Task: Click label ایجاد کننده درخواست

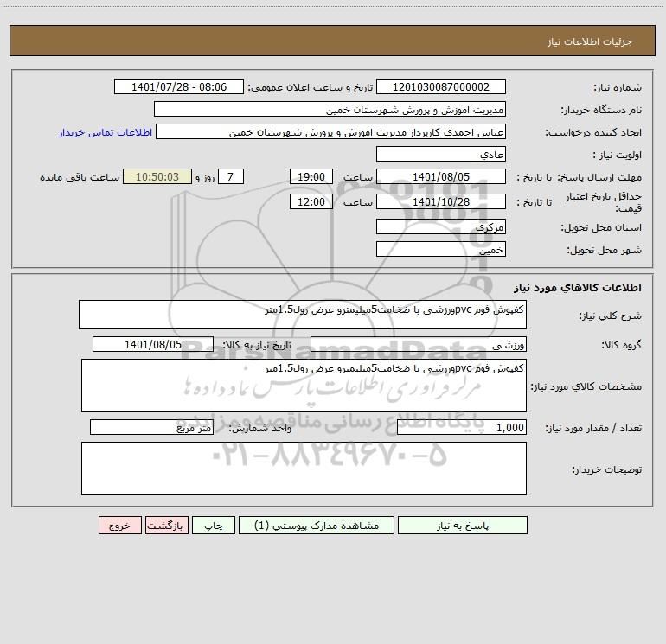Action: coord(593,132)
